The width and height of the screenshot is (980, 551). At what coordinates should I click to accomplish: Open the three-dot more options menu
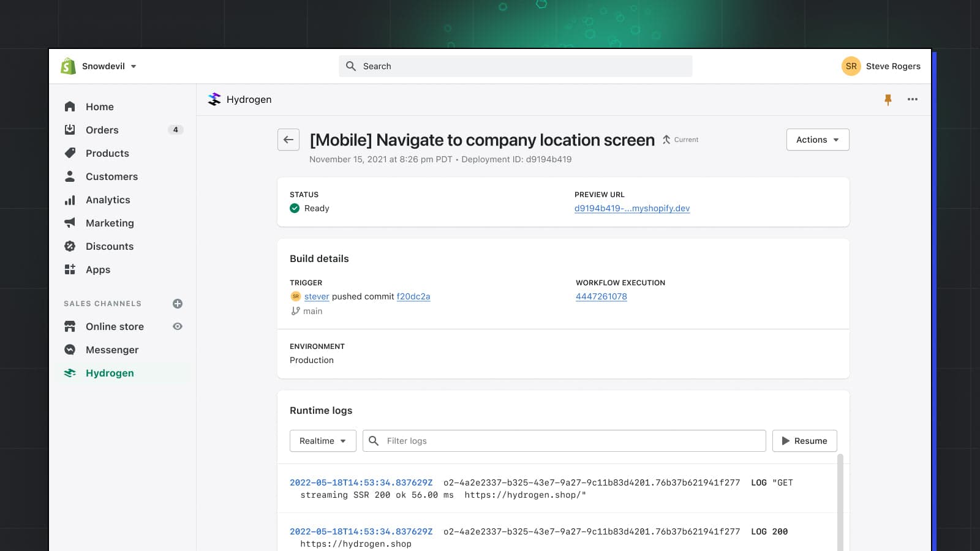tap(913, 99)
